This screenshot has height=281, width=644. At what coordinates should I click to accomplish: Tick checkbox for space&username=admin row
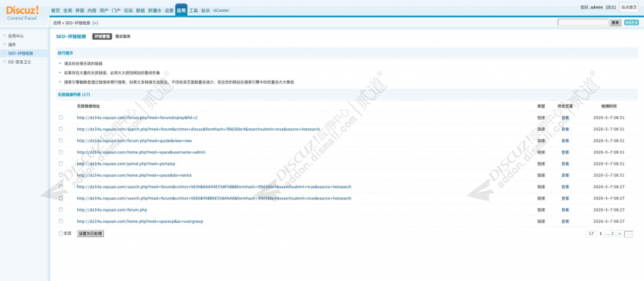point(61,152)
